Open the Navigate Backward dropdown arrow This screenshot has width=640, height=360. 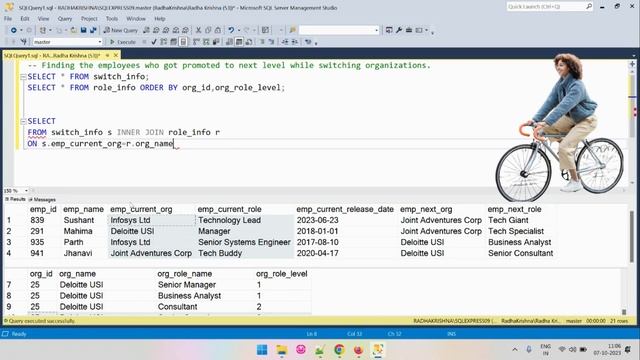coord(21,30)
